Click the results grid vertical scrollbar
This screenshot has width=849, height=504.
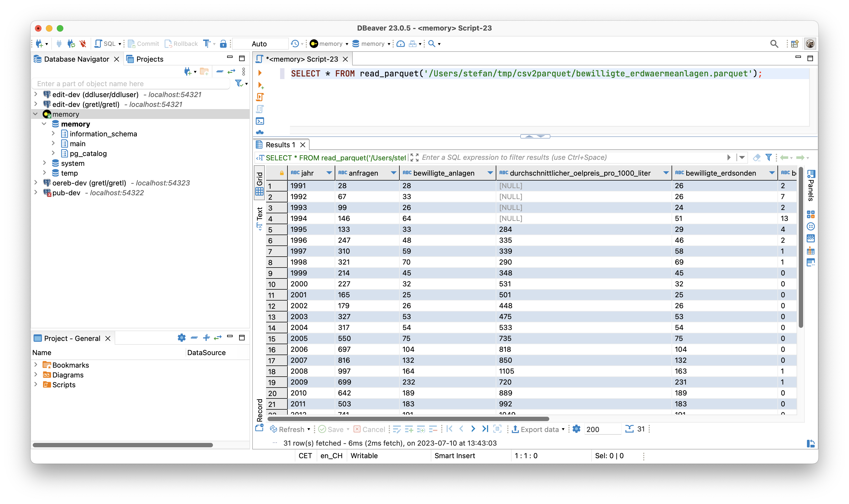pos(801,247)
